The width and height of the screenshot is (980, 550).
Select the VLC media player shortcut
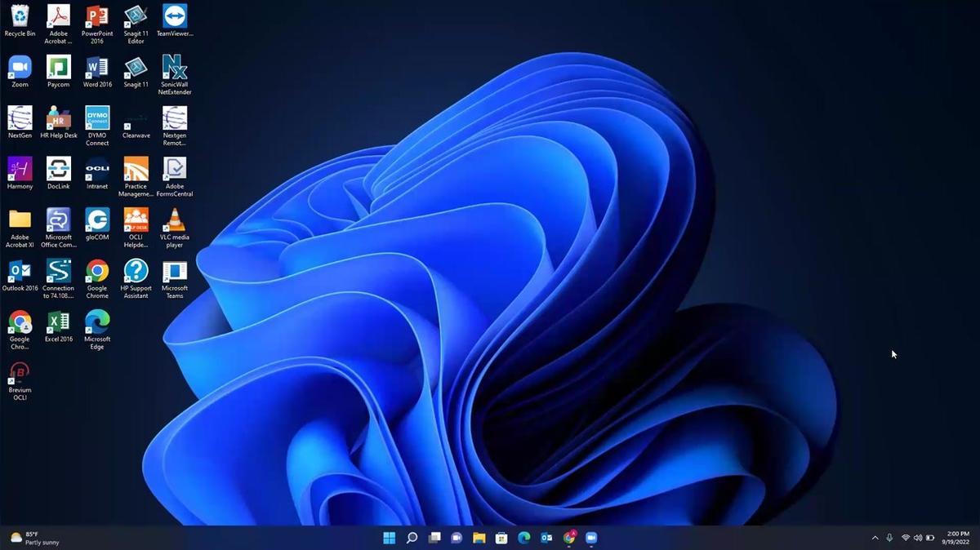coord(175,220)
